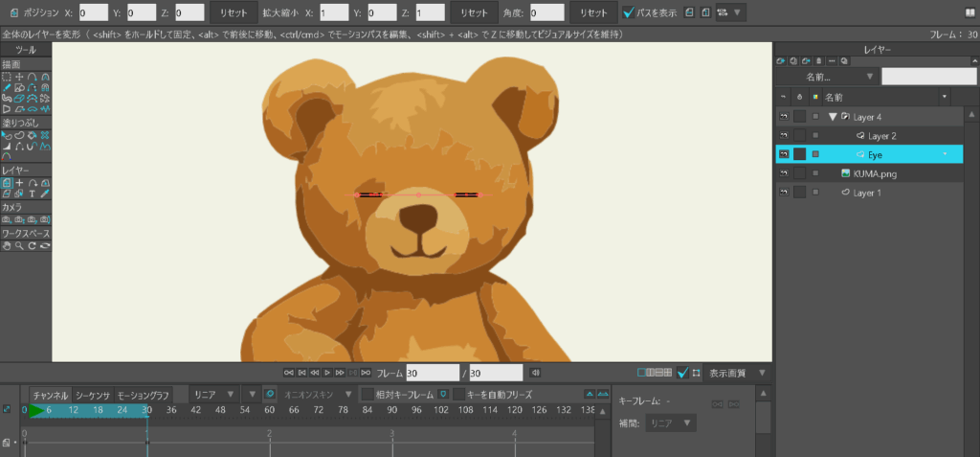
Task: Open the モーショングラフ tab
Action: point(143,395)
